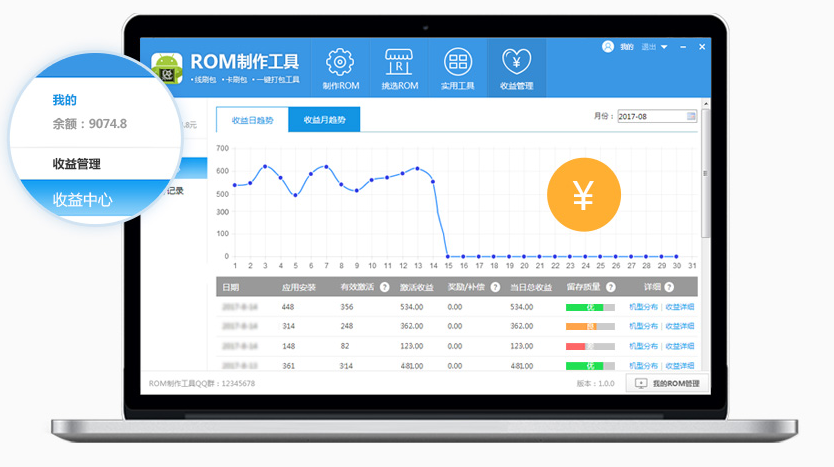Expand the dropdown arrow next to 退出
The width and height of the screenshot is (834, 467).
(664, 47)
